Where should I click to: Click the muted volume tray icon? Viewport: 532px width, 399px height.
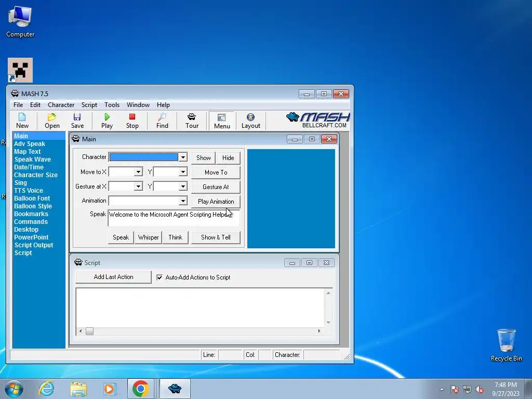click(x=480, y=390)
